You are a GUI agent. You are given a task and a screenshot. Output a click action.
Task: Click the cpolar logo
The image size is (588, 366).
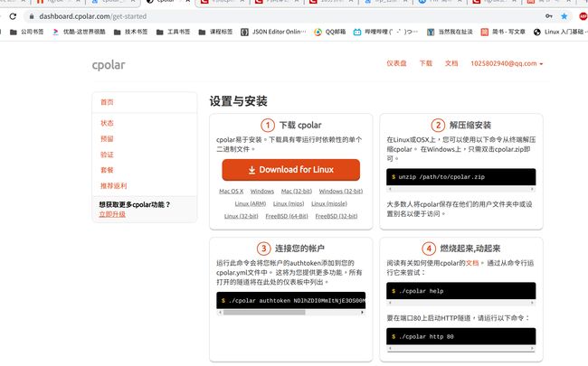(109, 64)
